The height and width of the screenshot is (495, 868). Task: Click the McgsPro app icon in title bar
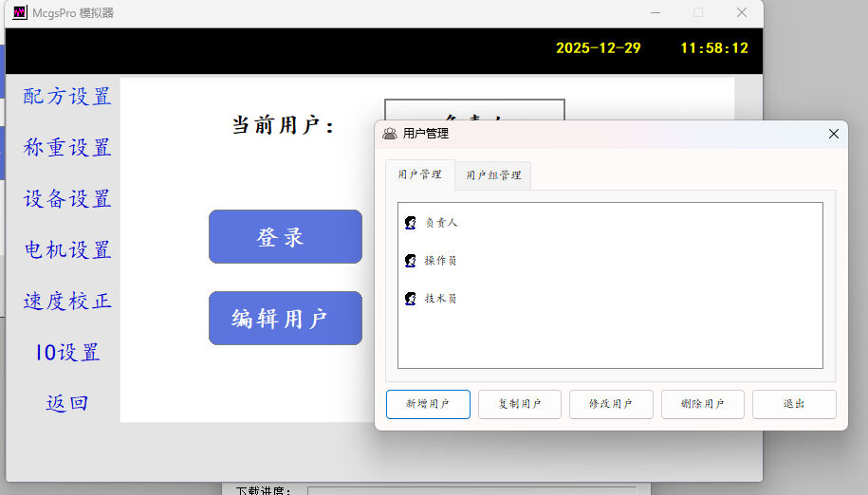[20, 12]
